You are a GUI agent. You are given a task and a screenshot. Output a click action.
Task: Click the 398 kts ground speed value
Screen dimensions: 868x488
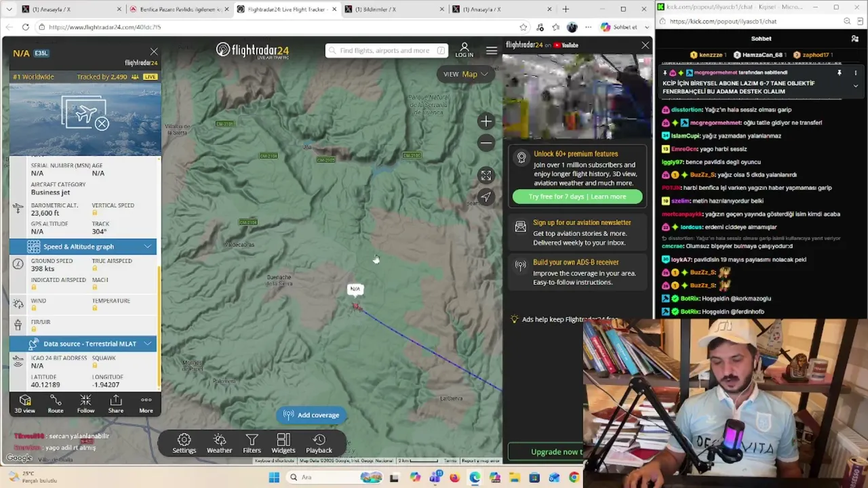coord(43,268)
